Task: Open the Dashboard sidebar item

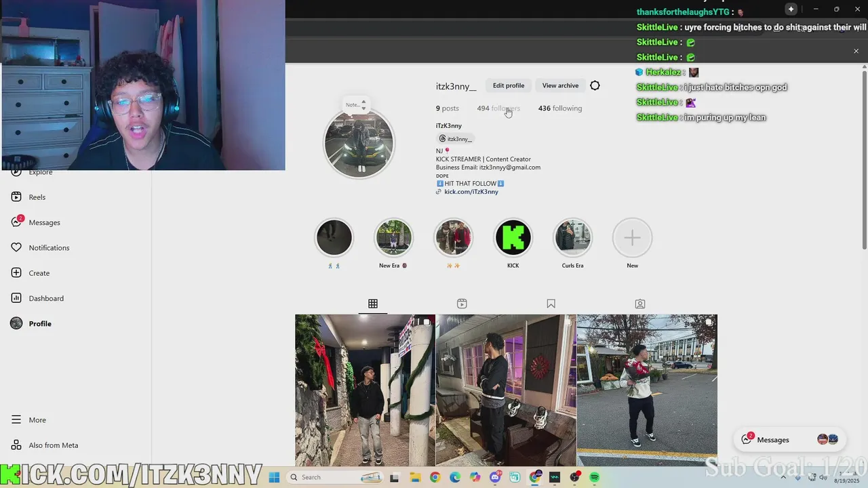Action: (x=37, y=298)
